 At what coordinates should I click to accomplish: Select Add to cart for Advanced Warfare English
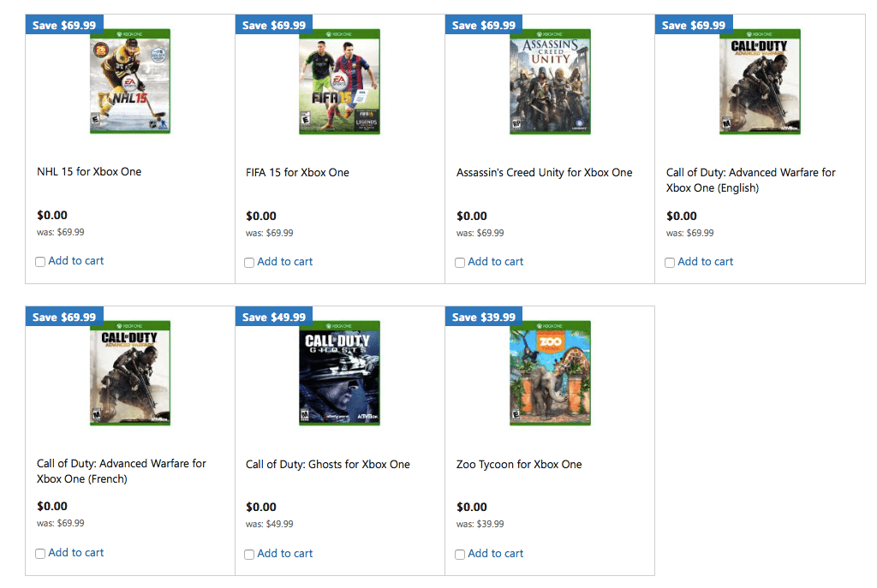tap(669, 263)
